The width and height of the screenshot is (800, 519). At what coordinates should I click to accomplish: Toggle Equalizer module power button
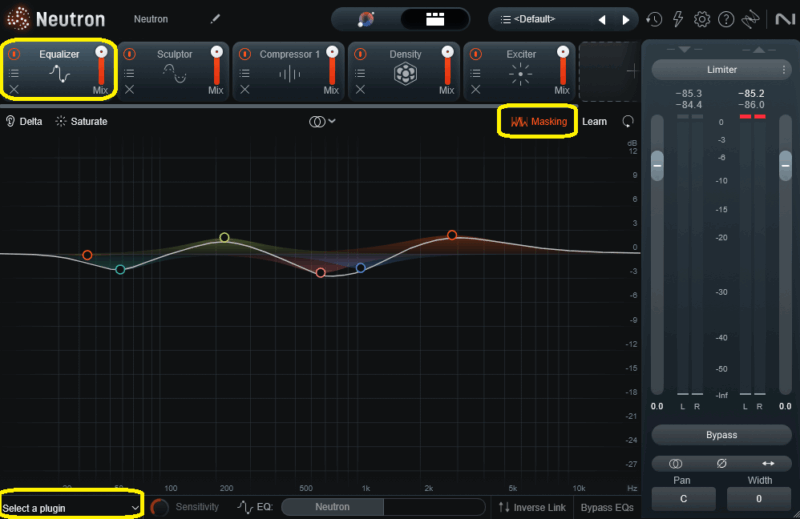(14, 54)
